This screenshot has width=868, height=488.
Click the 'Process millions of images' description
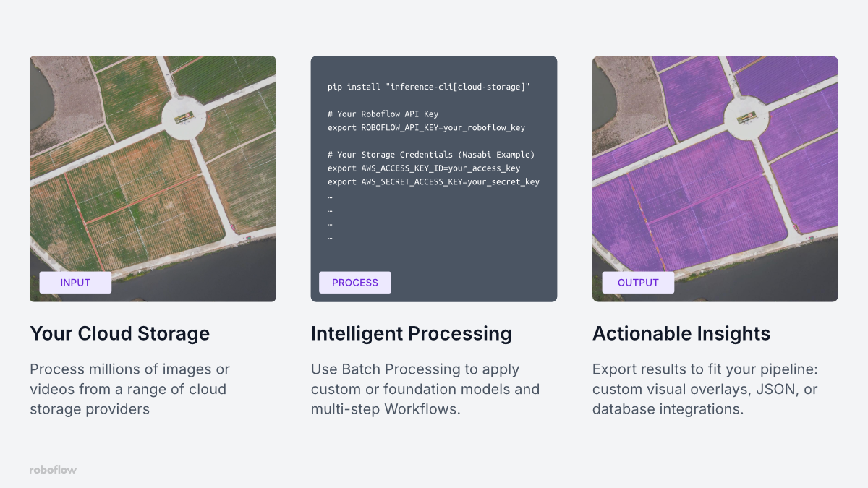click(129, 389)
